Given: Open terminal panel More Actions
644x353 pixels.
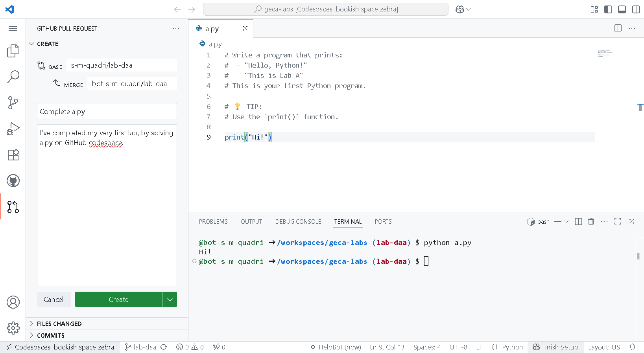Looking at the screenshot, I should coord(604,222).
